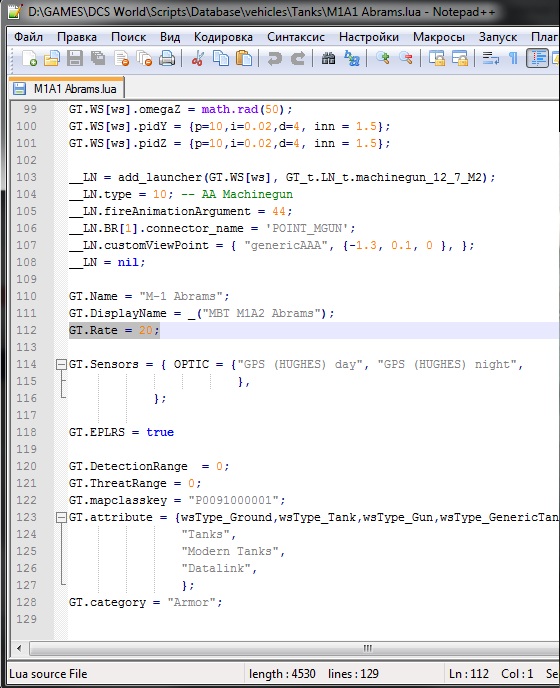Image resolution: width=560 pixels, height=688 pixels.
Task: Collapse the GT.Sensors fold block
Action: pyautogui.click(x=61, y=365)
